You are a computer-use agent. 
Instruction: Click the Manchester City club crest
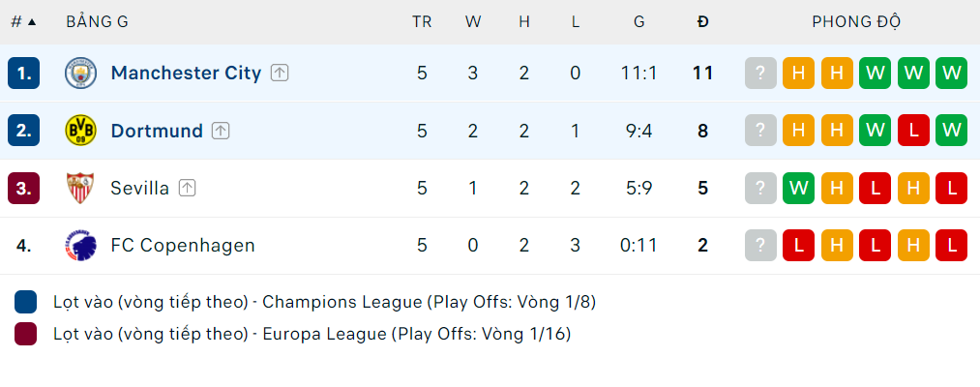[80, 73]
